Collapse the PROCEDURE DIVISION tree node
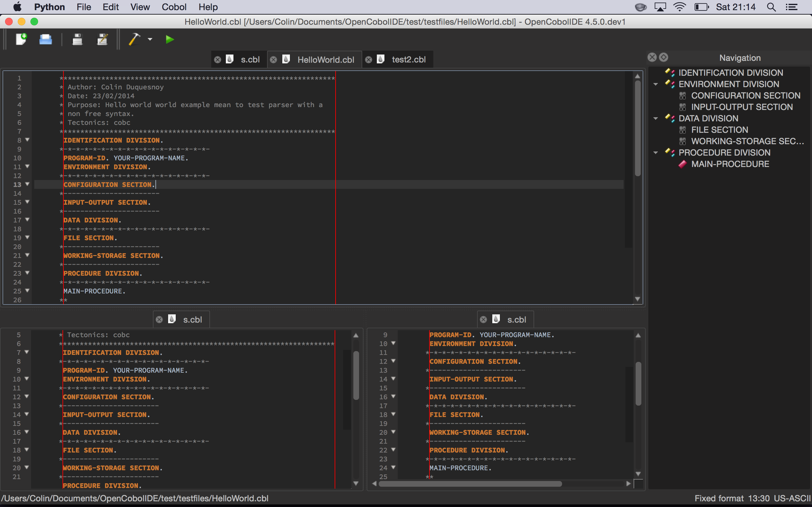Screen dimensions: 812x507 point(656,152)
